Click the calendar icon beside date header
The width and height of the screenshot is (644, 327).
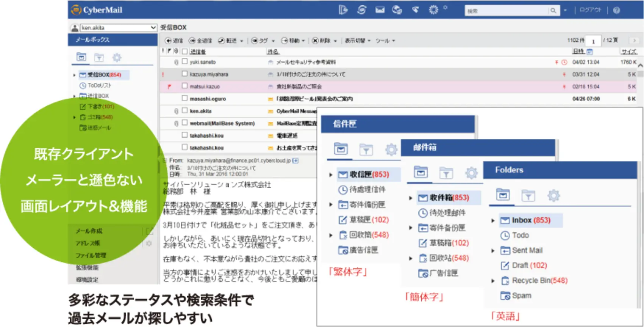(x=589, y=52)
